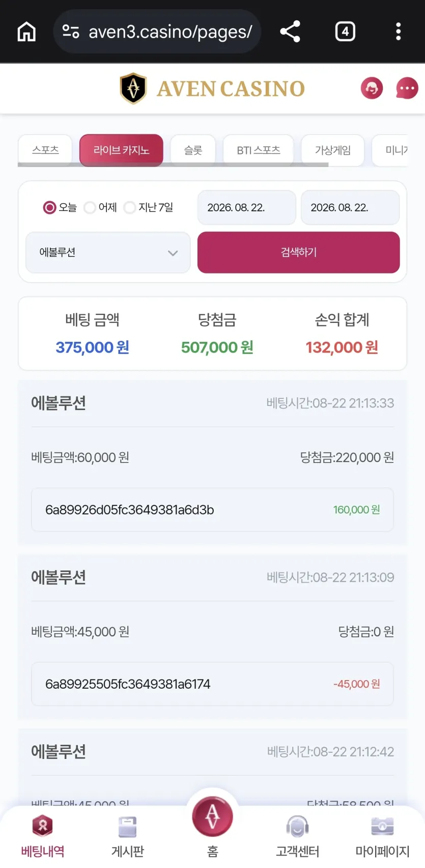Open the browser three-dot menu
The width and height of the screenshot is (425, 868).
pyautogui.click(x=399, y=32)
